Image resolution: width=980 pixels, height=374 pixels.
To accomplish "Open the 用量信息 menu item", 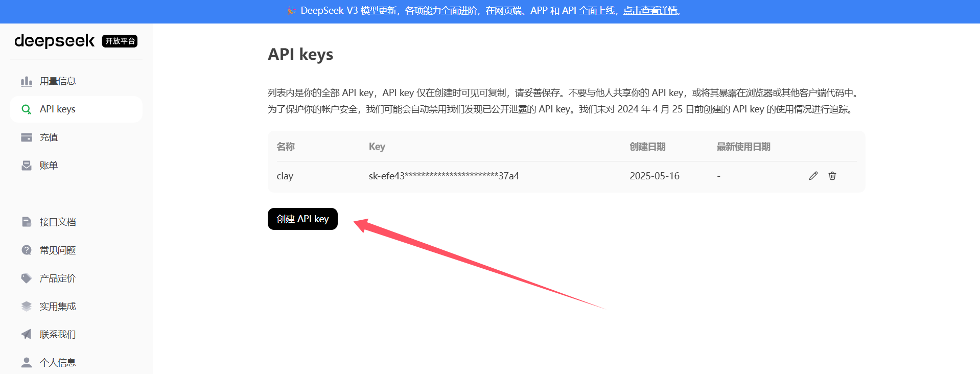I will point(76,81).
